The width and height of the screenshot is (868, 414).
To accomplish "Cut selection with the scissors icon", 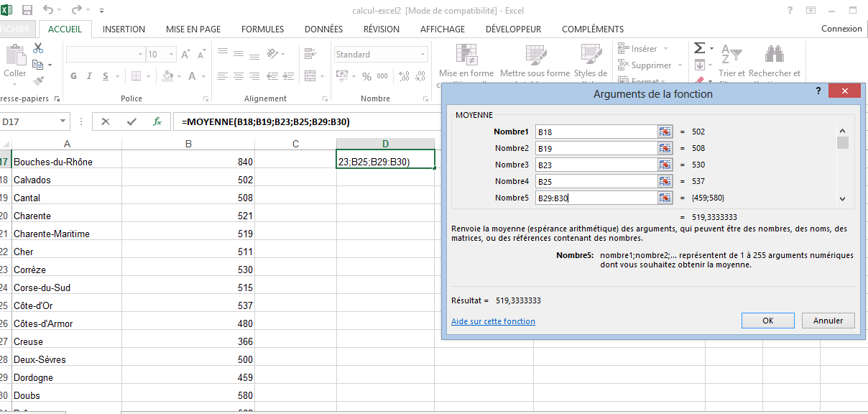I will (x=38, y=48).
